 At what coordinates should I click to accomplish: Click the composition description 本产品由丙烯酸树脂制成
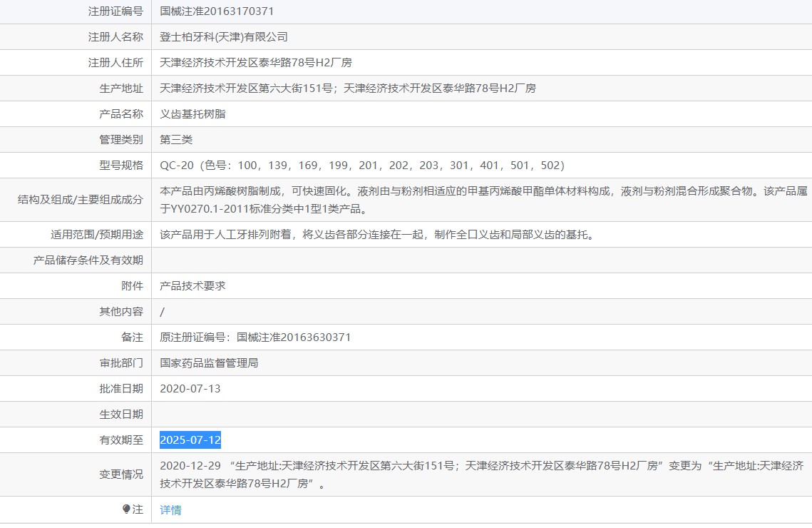coord(483,200)
